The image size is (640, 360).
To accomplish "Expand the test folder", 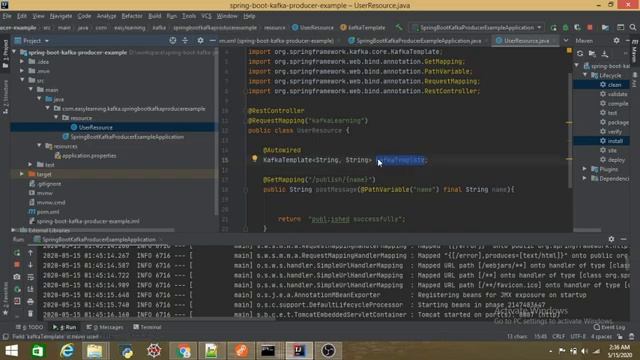I will point(31,164).
